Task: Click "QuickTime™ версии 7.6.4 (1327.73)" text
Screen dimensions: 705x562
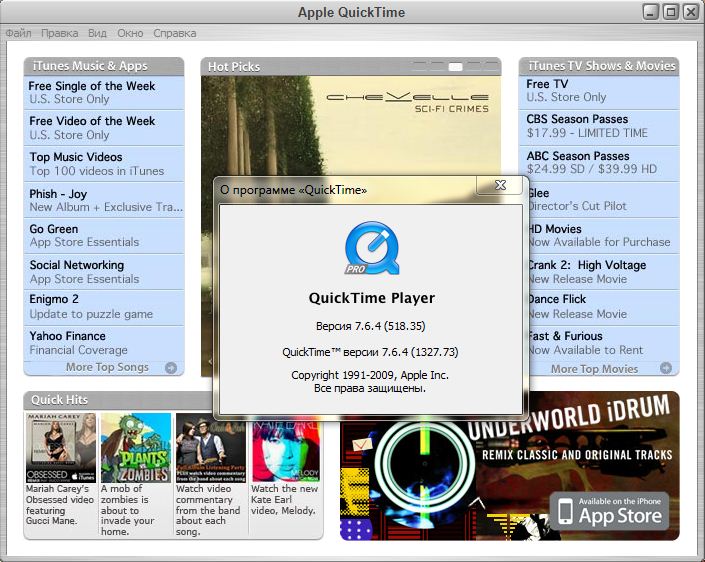Action: 370,352
